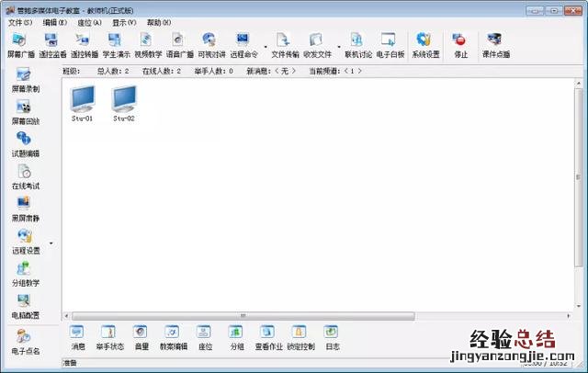This screenshot has height=373, width=588.
Task: Enable 黑屏肃静 black screen silence
Action: pyautogui.click(x=26, y=209)
